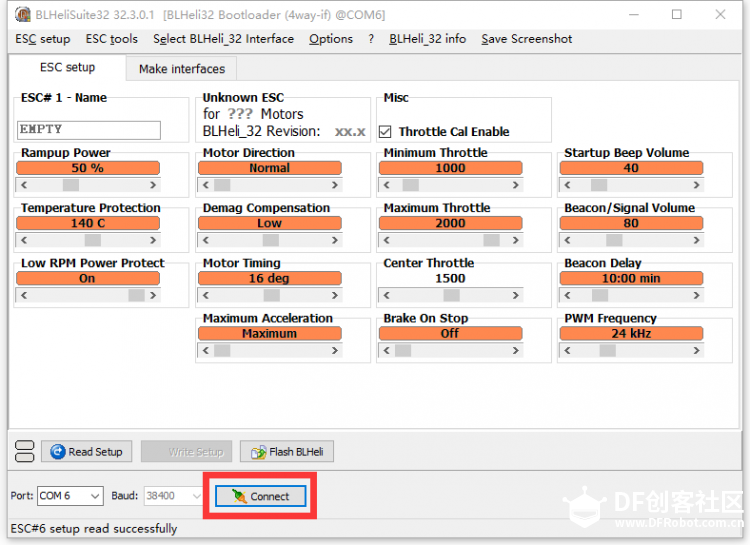Click the Connect button
750x545 pixels.
(260, 496)
